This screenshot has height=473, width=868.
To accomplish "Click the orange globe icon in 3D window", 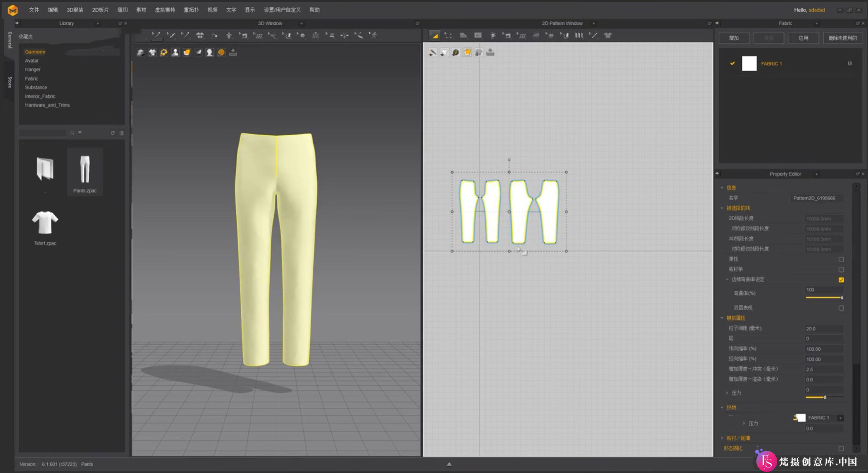I will 221,52.
